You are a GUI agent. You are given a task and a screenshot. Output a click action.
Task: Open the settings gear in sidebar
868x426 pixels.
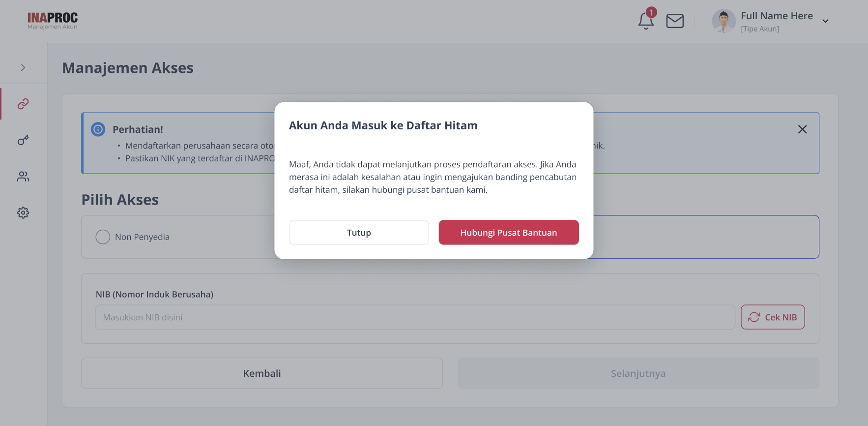pyautogui.click(x=23, y=213)
